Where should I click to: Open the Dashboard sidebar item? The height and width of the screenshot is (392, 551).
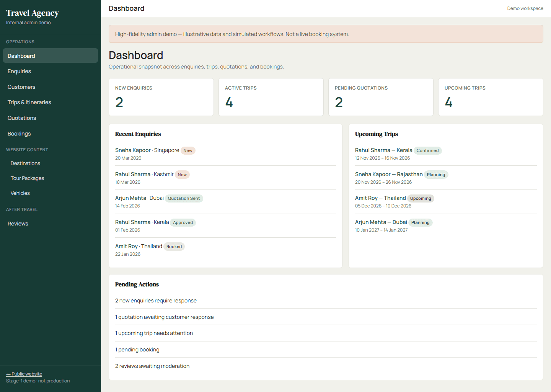(x=51, y=56)
